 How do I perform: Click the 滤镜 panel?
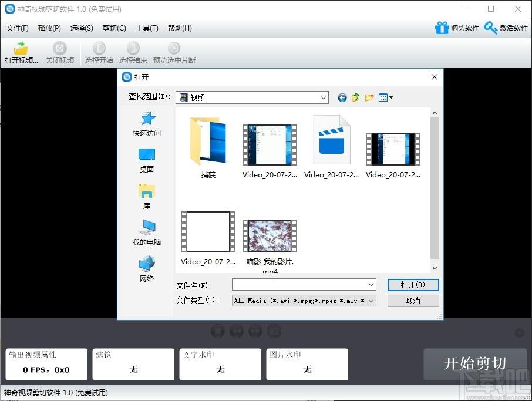133,364
